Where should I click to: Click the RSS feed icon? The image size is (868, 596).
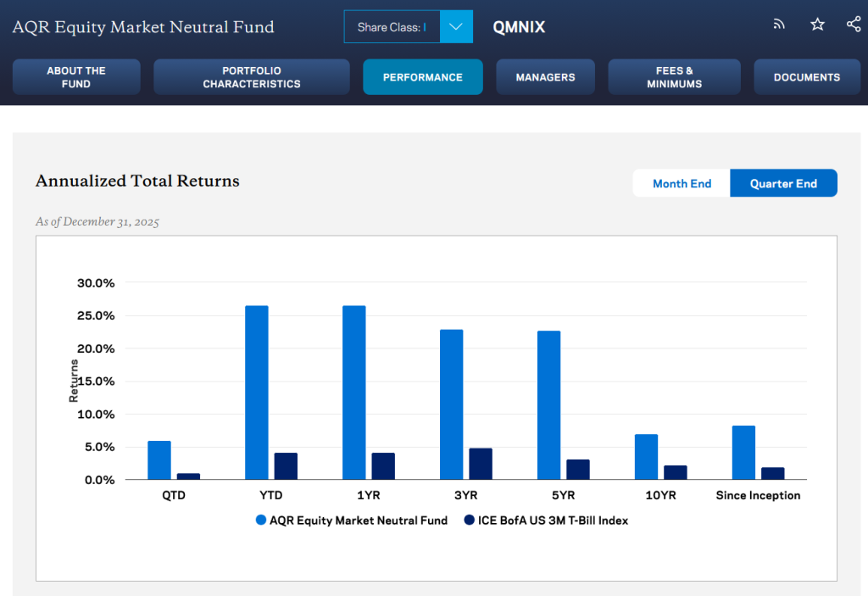tap(778, 25)
